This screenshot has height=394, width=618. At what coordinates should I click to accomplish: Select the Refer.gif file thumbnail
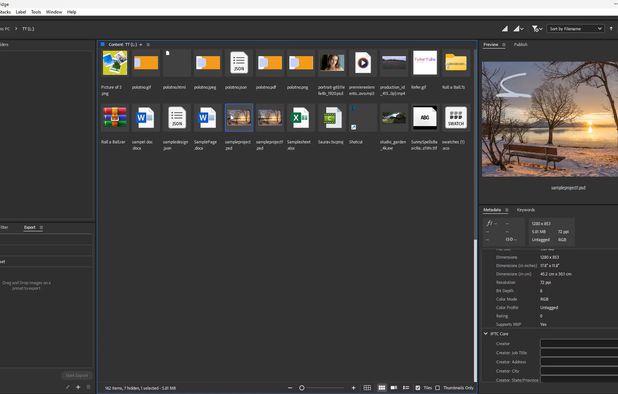(425, 63)
